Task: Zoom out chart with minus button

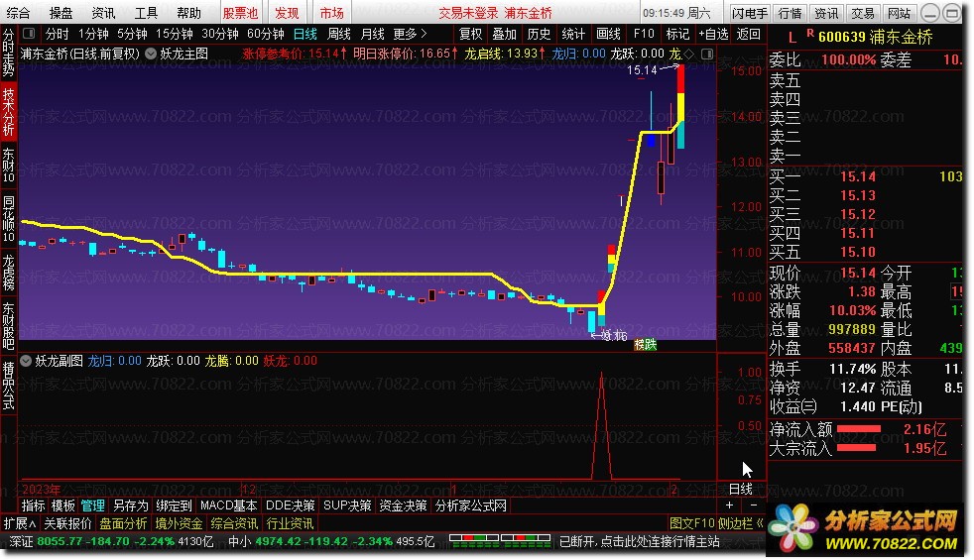Action: click(753, 505)
